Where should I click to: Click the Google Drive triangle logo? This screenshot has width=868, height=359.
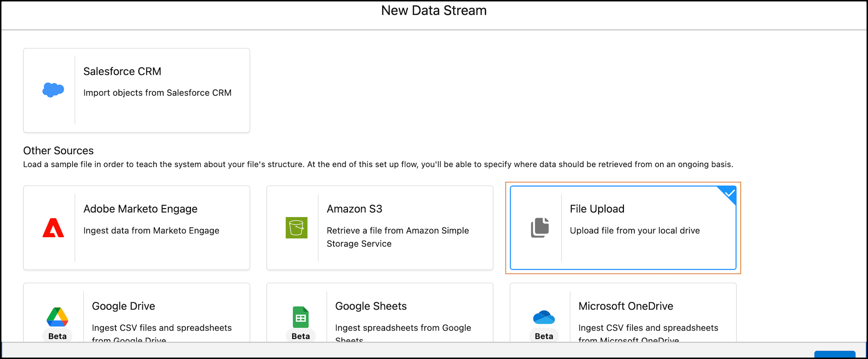pyautogui.click(x=57, y=317)
